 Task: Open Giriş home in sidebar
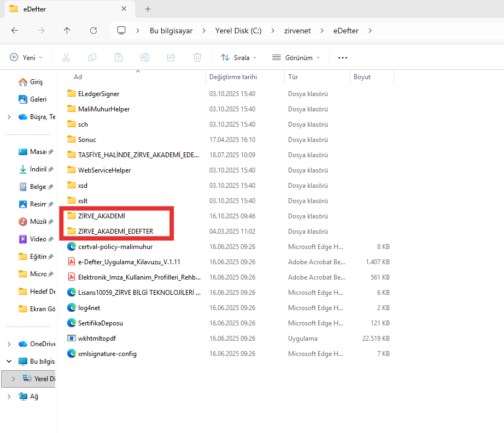[31, 82]
